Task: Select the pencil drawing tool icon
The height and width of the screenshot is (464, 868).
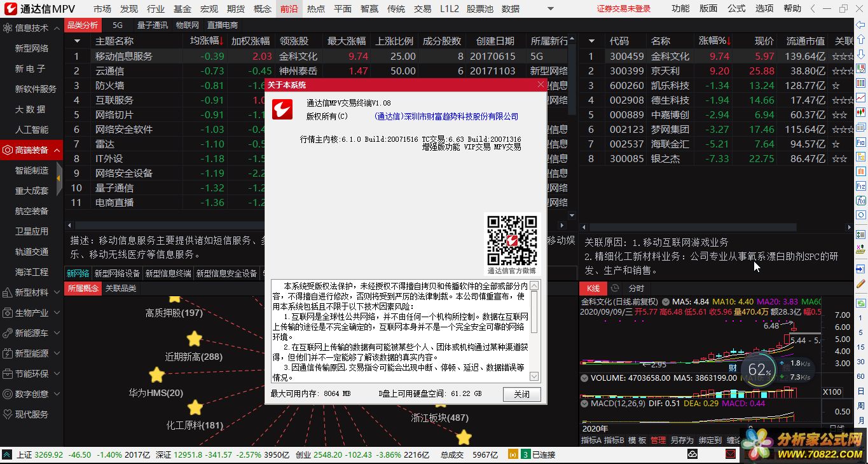Action: pyautogui.click(x=861, y=283)
